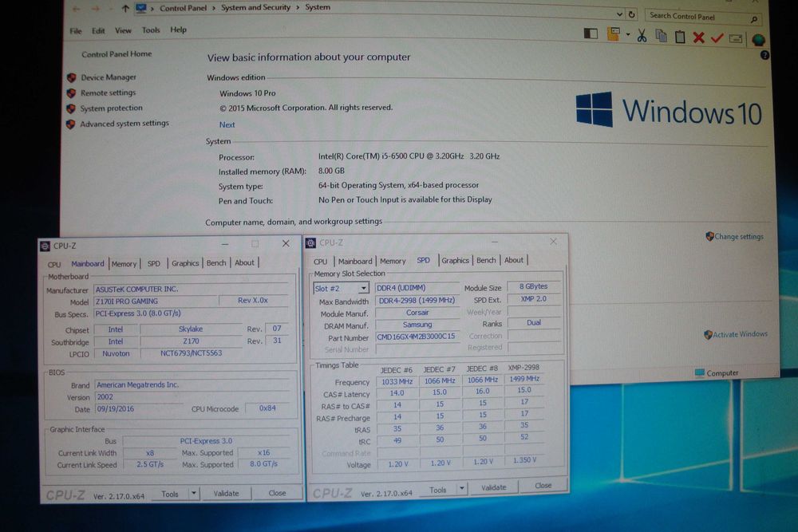Switch to CPU tab in left CPU-Z
Image resolution: width=798 pixels, height=532 pixels.
[54, 265]
